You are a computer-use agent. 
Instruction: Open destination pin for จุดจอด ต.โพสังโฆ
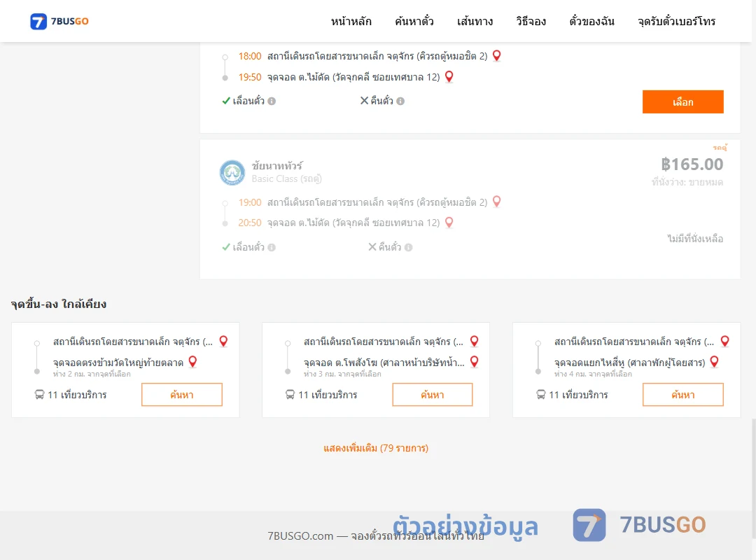point(474,362)
